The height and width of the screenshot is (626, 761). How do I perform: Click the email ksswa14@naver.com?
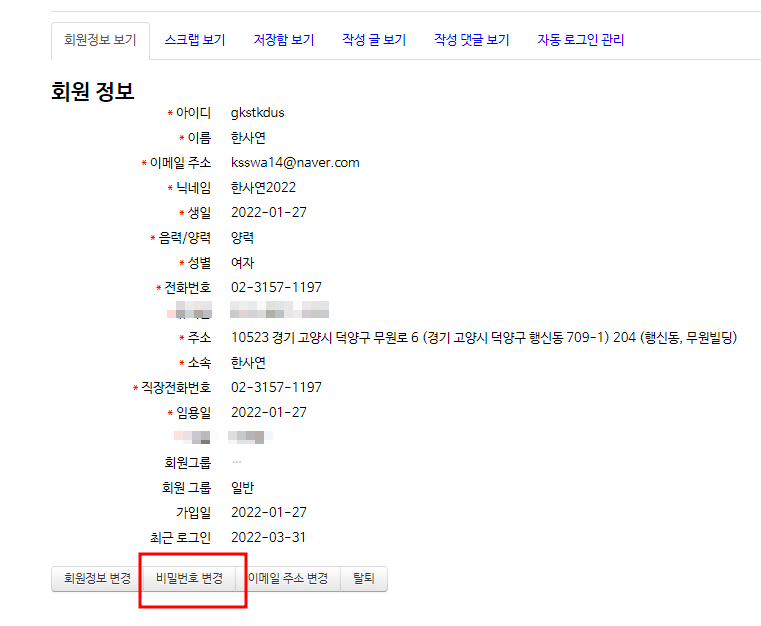[x=295, y=163]
